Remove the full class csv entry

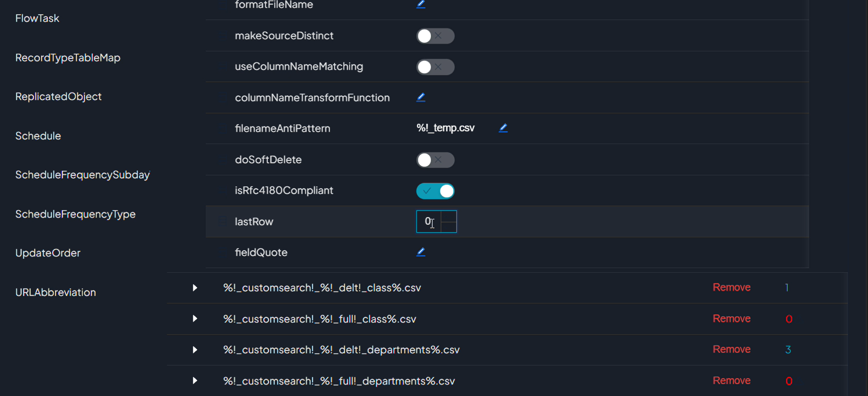click(732, 318)
